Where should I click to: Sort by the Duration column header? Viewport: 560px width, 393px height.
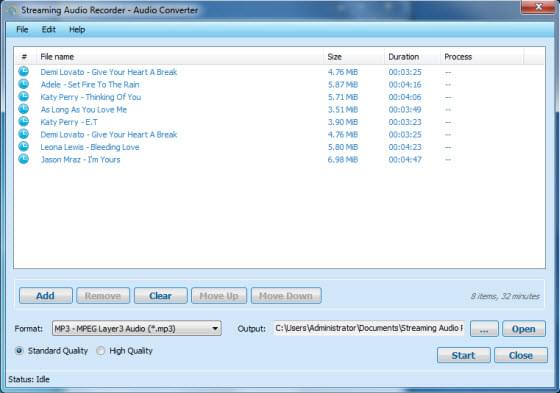pos(412,57)
